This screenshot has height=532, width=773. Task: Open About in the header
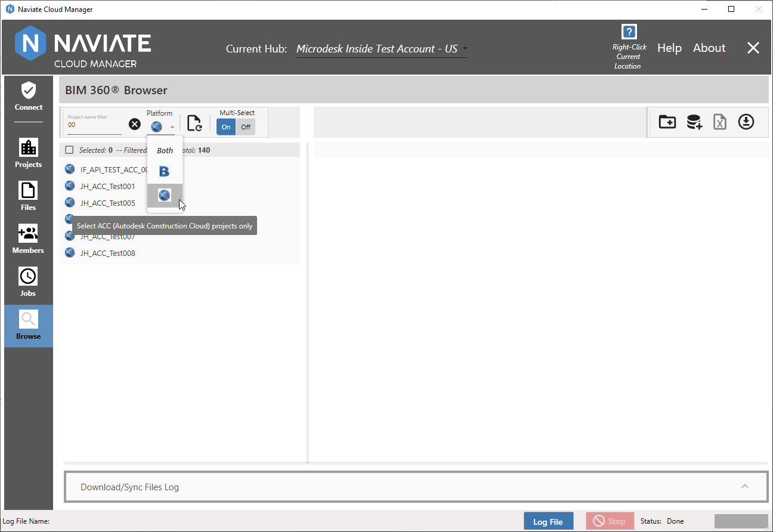(x=709, y=48)
